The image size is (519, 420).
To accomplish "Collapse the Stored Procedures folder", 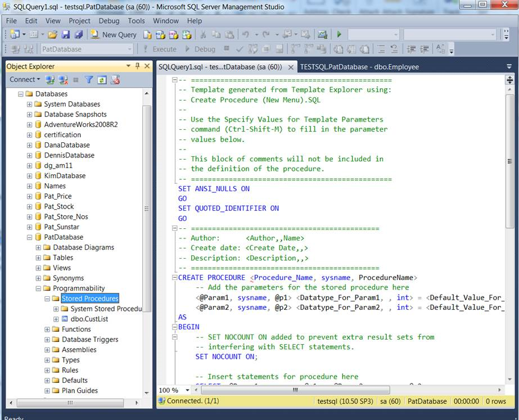I will tap(47, 299).
